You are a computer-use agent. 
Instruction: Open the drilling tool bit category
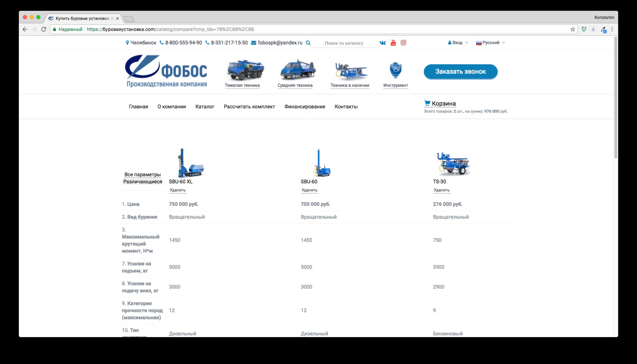[x=395, y=71]
